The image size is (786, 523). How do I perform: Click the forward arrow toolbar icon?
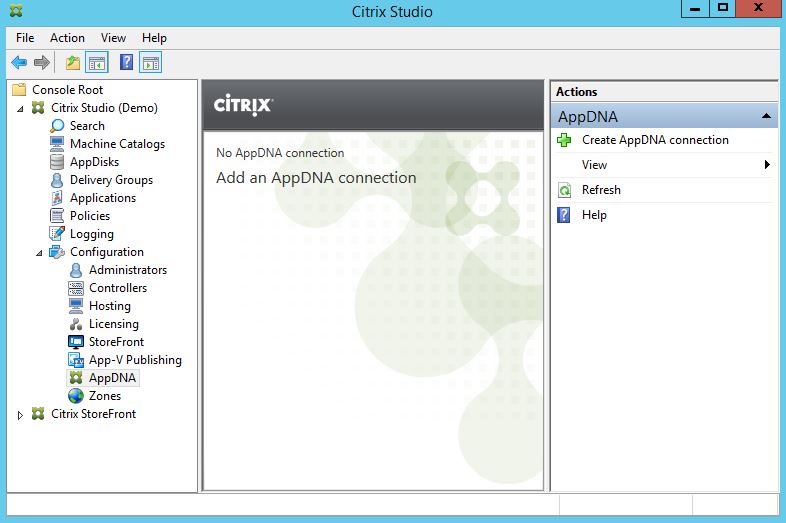click(42, 63)
